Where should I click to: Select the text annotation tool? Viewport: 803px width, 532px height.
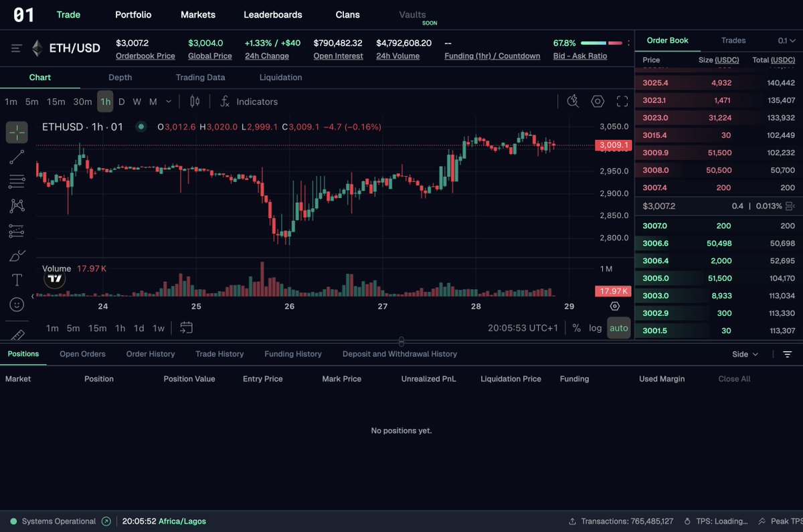17,280
